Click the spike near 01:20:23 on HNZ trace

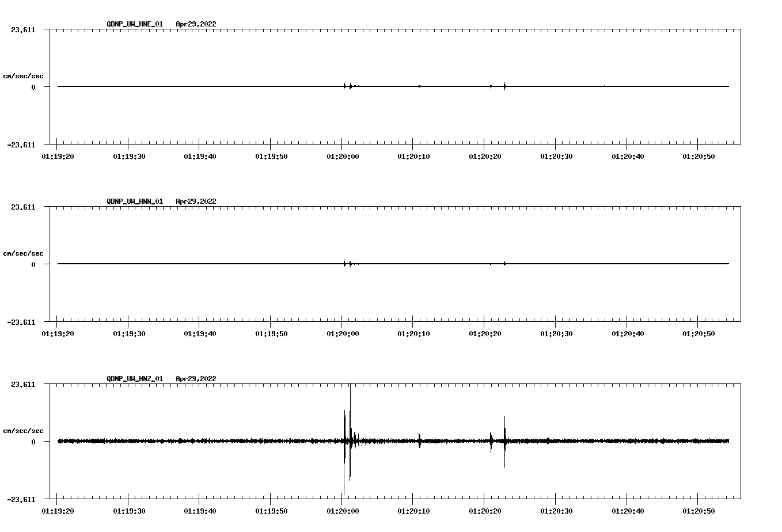(x=504, y=441)
